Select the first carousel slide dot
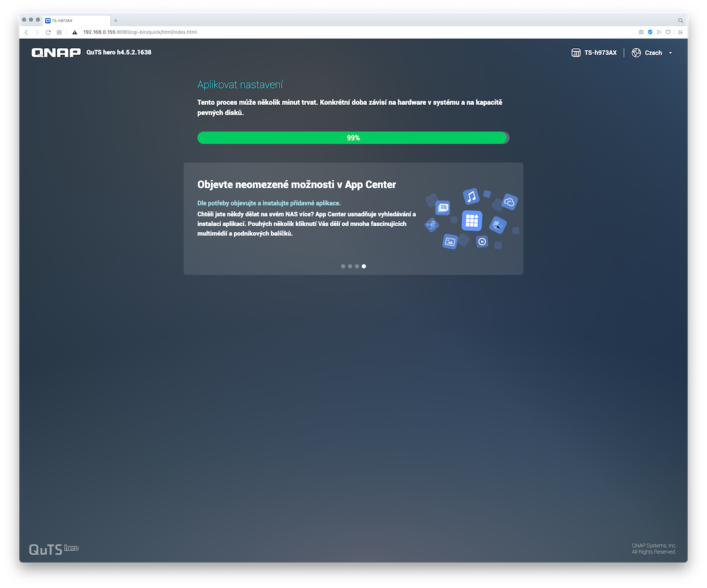The image size is (707, 588). click(343, 266)
